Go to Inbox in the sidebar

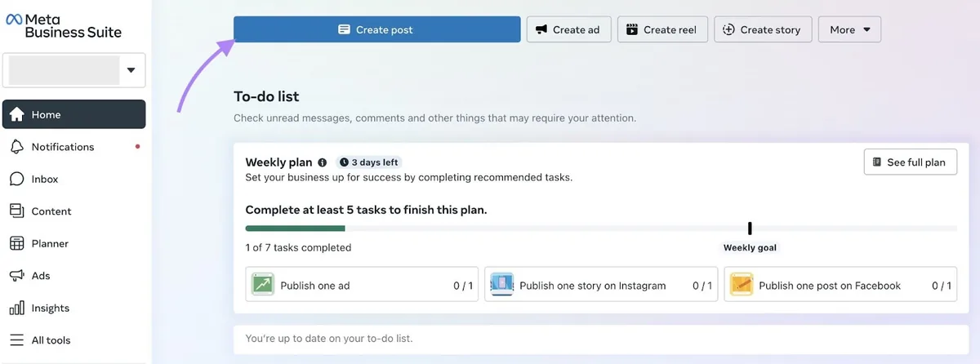74,179
